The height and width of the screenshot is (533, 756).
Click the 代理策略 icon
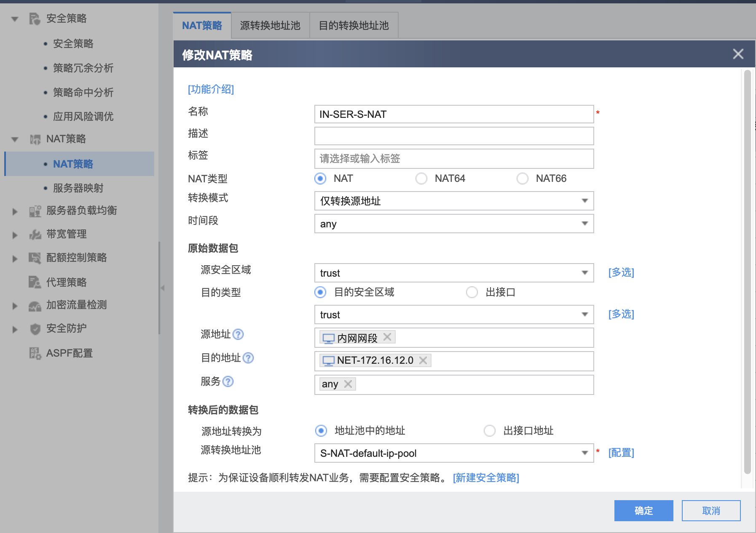point(35,282)
